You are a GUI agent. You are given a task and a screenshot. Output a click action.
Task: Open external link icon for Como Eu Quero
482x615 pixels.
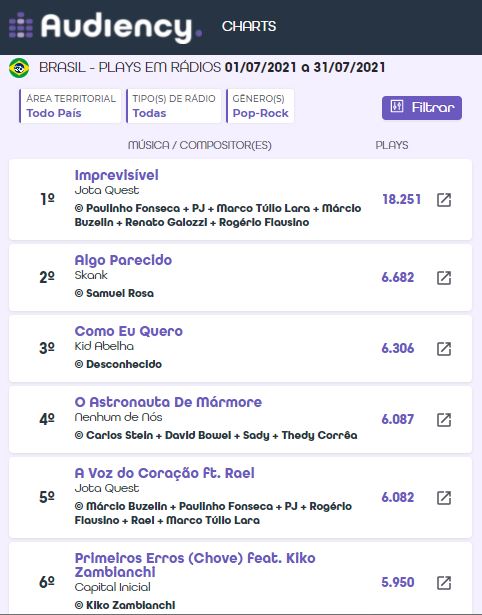(x=444, y=349)
